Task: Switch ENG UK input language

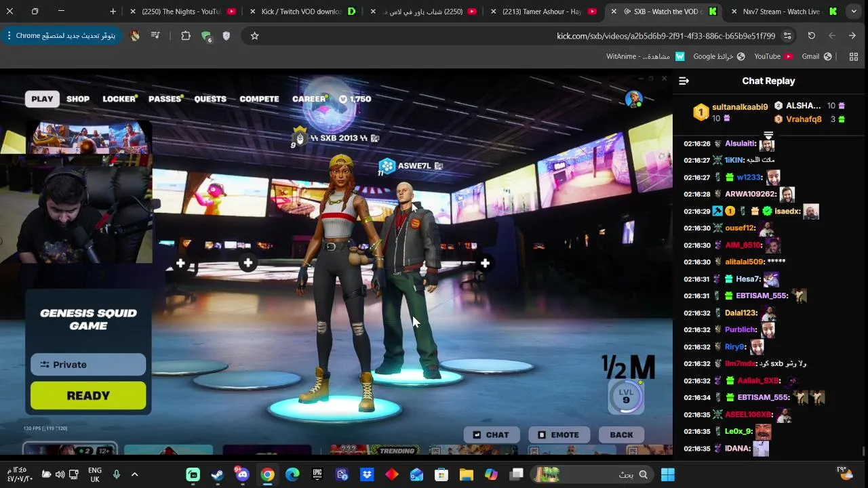Action: point(95,474)
